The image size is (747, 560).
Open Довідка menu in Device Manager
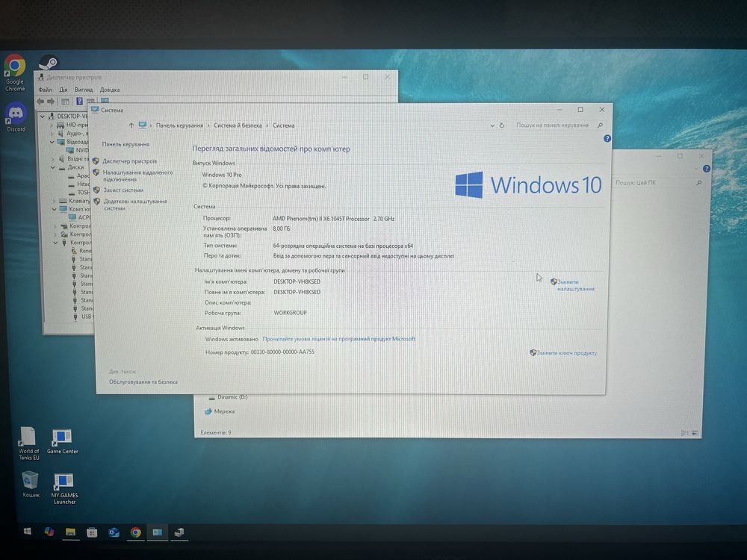click(x=110, y=90)
